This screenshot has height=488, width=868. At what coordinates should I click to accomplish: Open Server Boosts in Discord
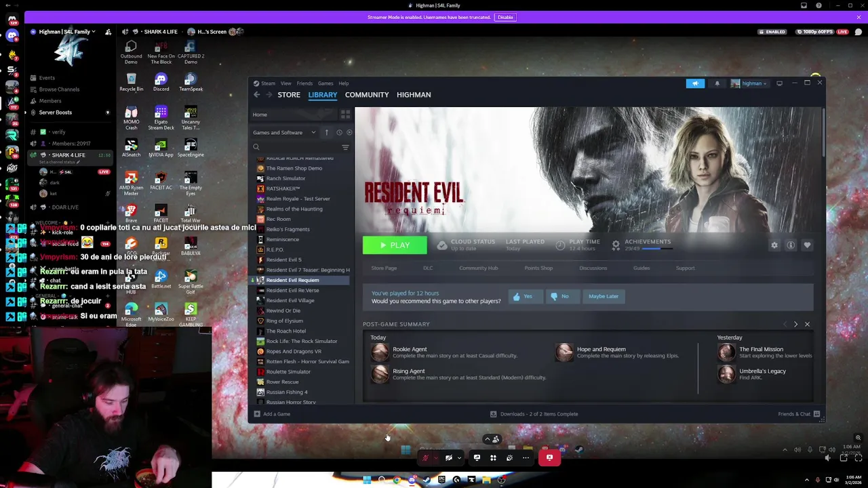pyautogui.click(x=55, y=113)
